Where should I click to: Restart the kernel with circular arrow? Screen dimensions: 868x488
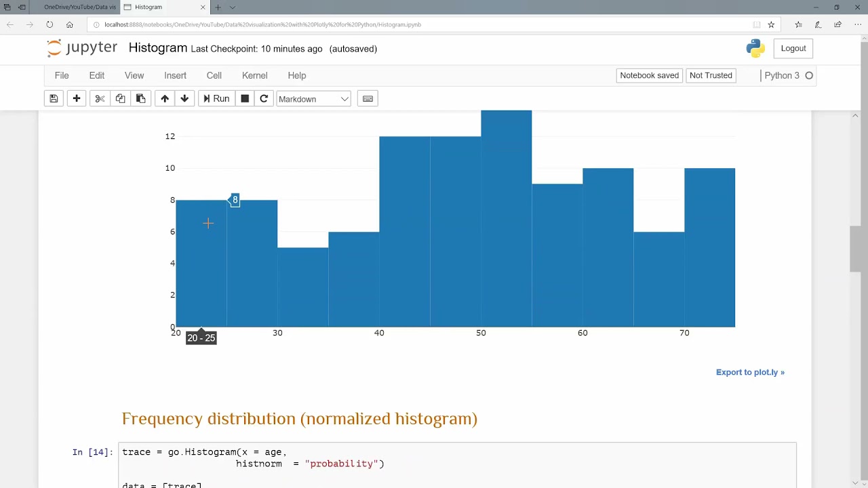pos(264,99)
